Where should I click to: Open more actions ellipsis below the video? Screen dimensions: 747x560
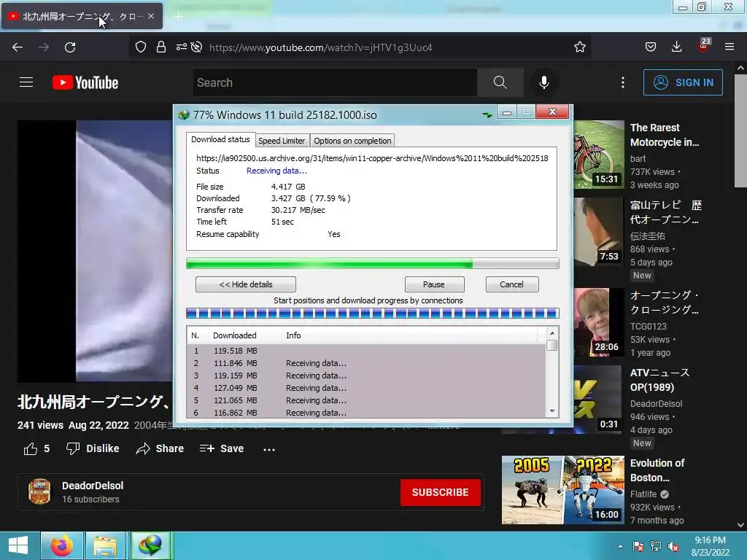click(x=269, y=449)
